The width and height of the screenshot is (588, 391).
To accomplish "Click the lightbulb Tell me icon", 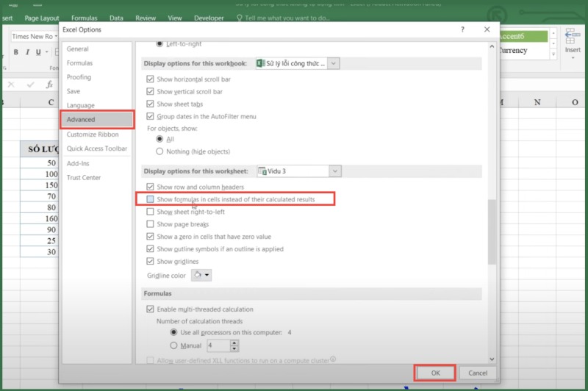I will click(x=240, y=18).
